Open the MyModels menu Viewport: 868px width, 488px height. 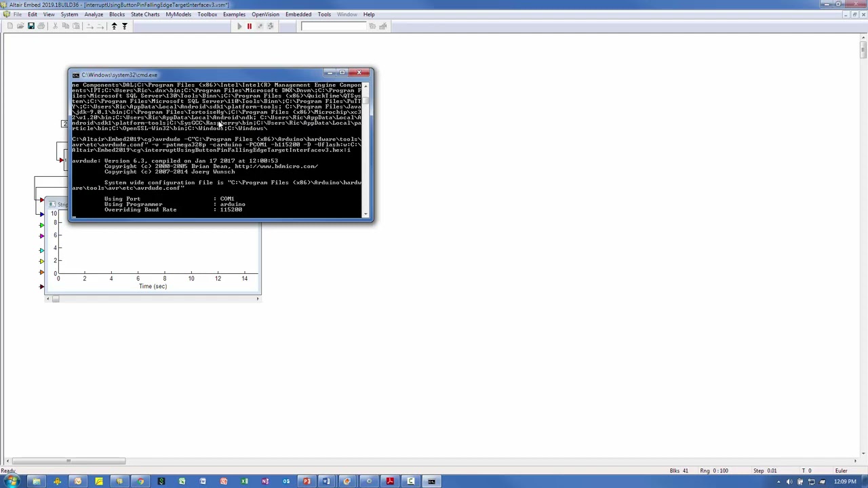tap(178, 14)
